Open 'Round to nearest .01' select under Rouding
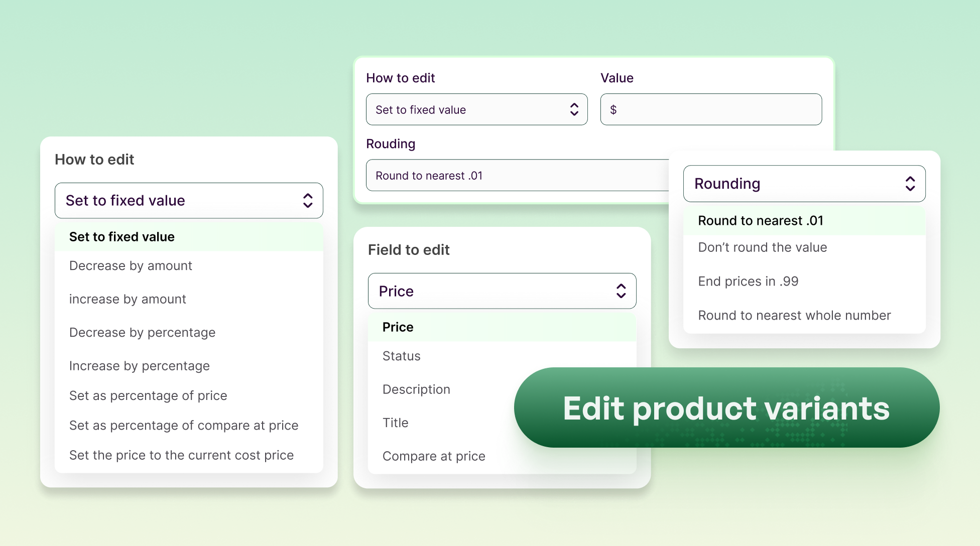The image size is (980, 546). 517,176
